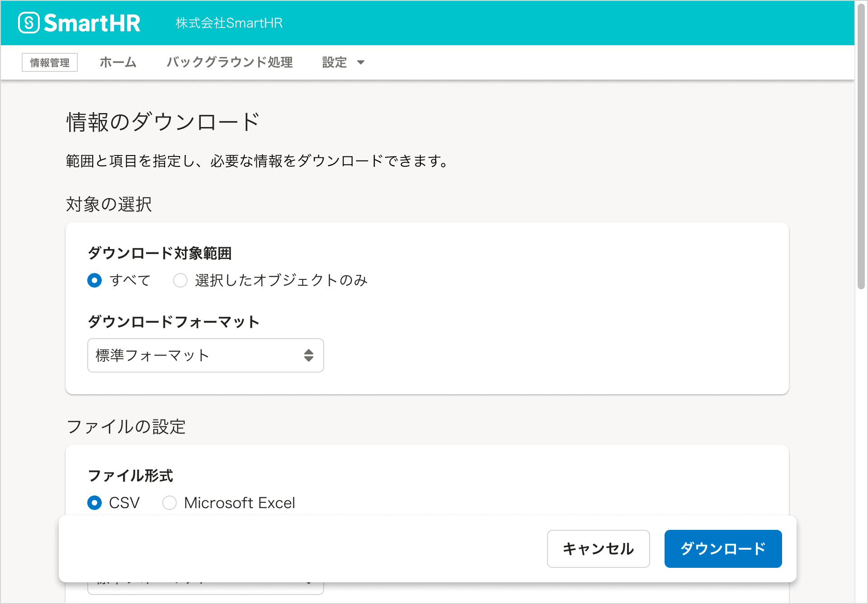Click the 情報のダウンロード page heading
The height and width of the screenshot is (604, 868).
tap(162, 120)
